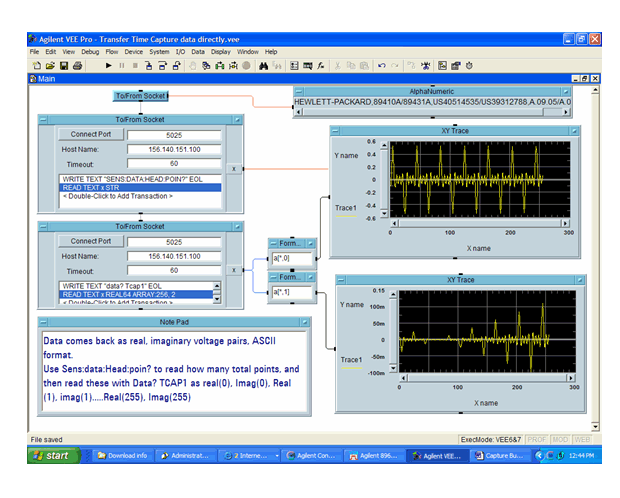Open the I/O menu
Image resolution: width=620 pixels, height=498 pixels.
tap(180, 51)
